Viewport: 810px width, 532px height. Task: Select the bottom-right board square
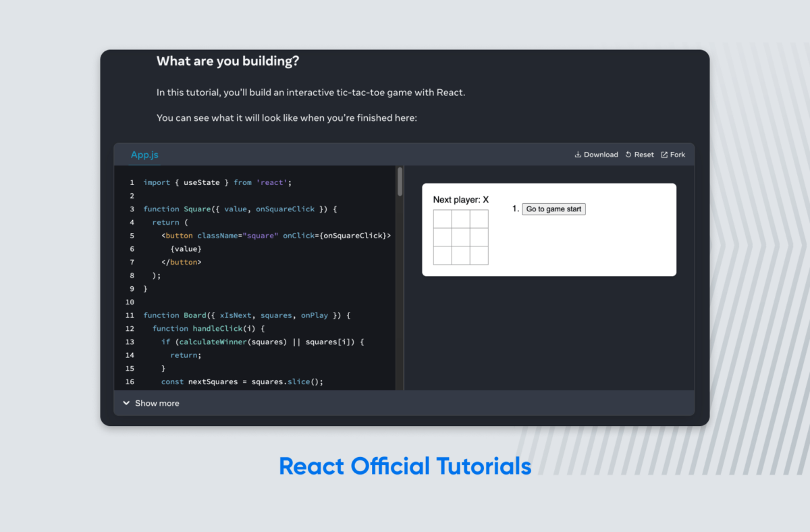pos(479,255)
